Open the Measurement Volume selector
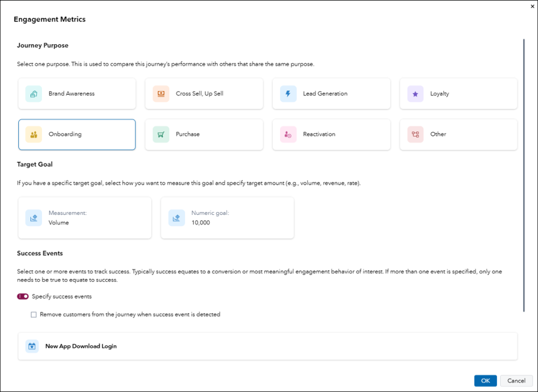Viewport: 538px width, 392px height. [x=85, y=218]
